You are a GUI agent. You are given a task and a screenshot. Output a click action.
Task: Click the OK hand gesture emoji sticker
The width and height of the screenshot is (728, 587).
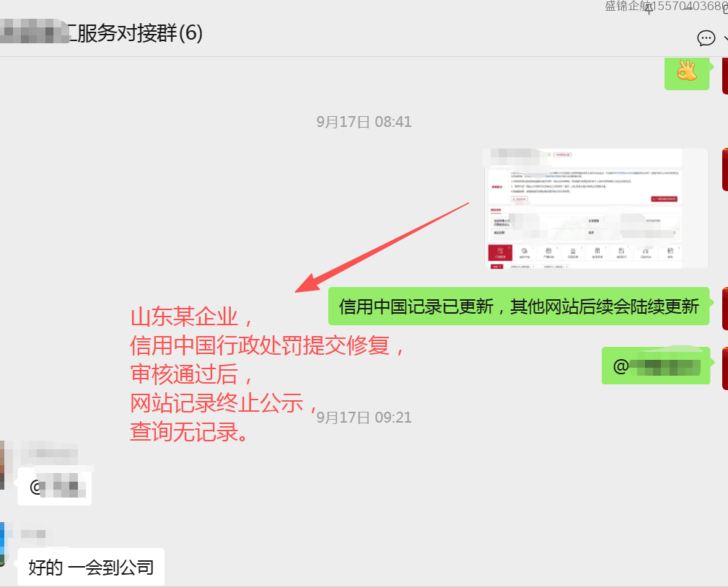(686, 74)
